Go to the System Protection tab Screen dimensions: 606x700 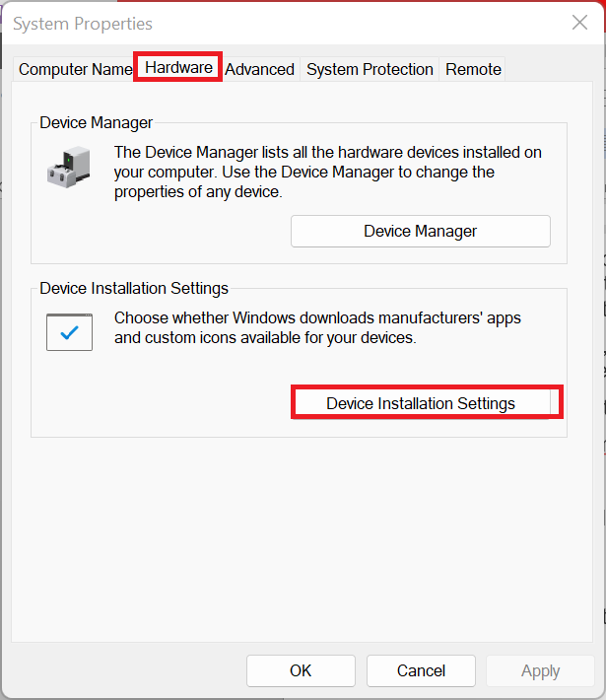370,69
